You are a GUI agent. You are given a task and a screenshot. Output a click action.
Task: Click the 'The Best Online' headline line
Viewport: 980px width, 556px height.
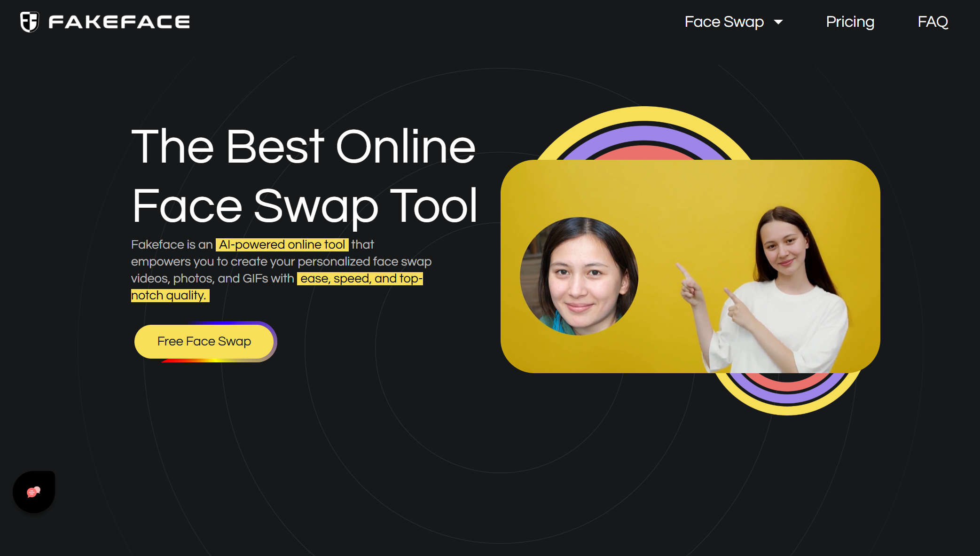point(303,147)
